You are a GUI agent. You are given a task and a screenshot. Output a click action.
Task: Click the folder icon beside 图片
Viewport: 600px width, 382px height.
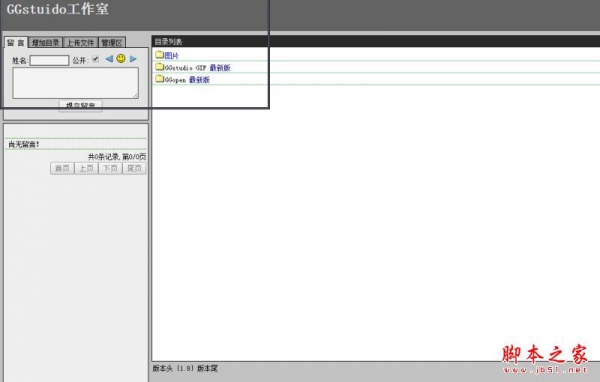[x=160, y=55]
